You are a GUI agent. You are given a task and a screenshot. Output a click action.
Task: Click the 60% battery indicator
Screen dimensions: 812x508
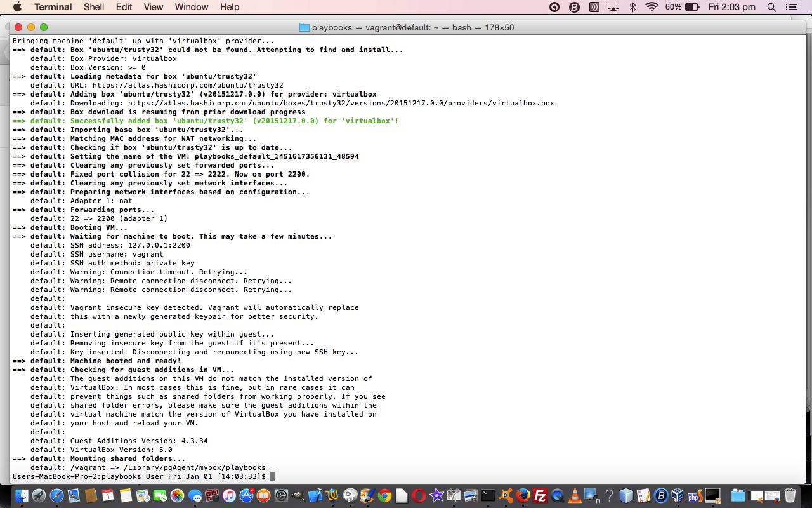tap(682, 7)
